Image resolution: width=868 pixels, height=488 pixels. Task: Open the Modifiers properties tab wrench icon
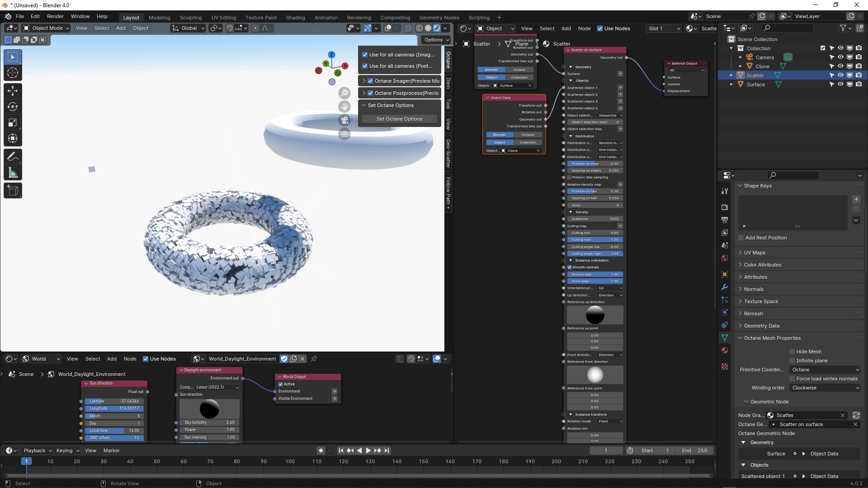[725, 287]
